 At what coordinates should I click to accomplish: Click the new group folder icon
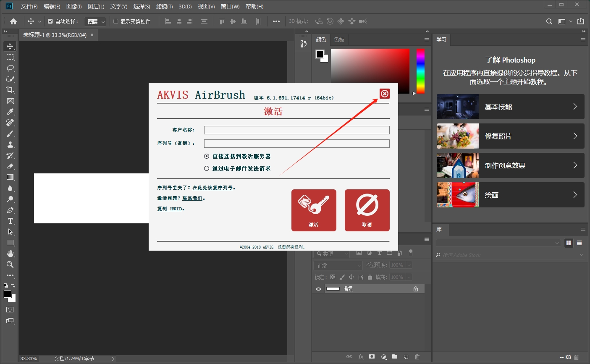pyautogui.click(x=395, y=356)
